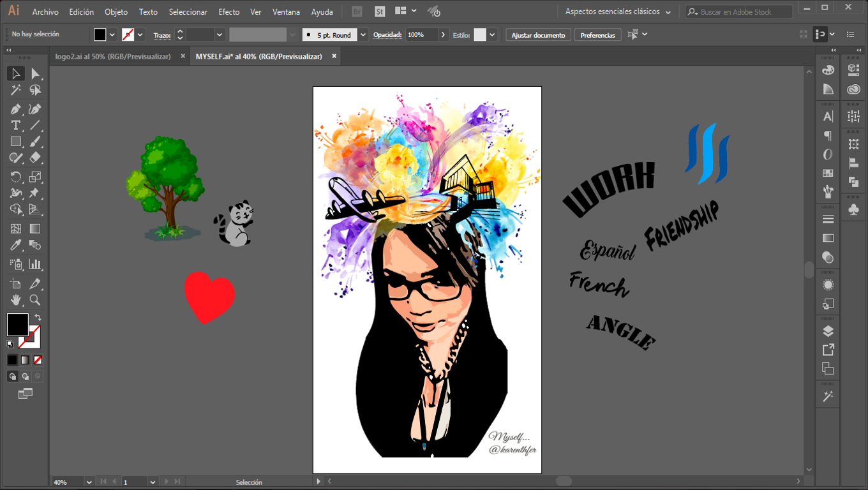This screenshot has height=490, width=868.
Task: Click the Preferencias button
Action: click(x=598, y=35)
